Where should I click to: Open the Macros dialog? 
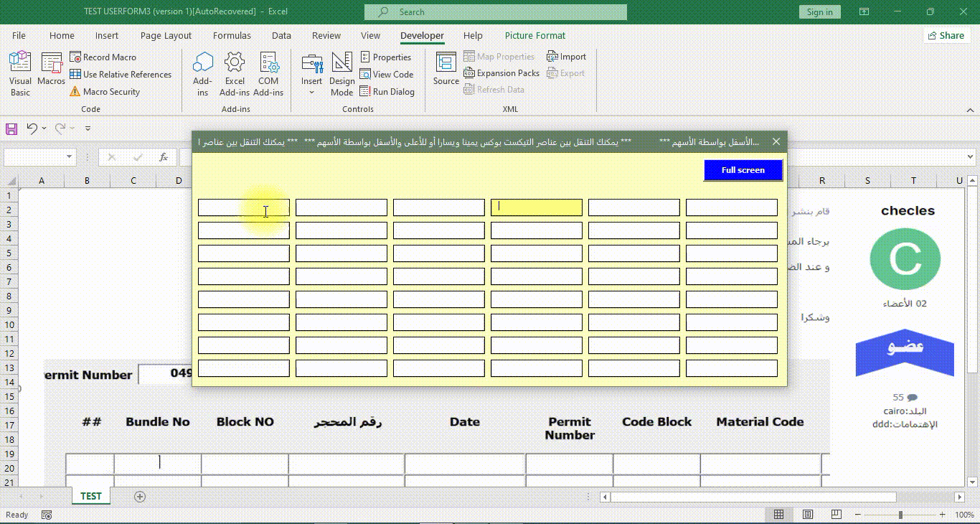[x=52, y=70]
